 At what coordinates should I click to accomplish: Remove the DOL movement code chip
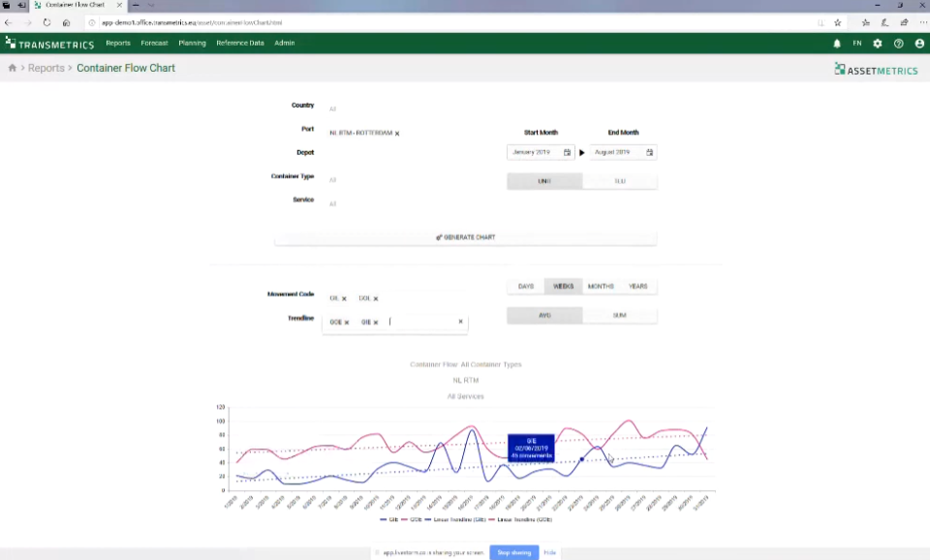[375, 298]
